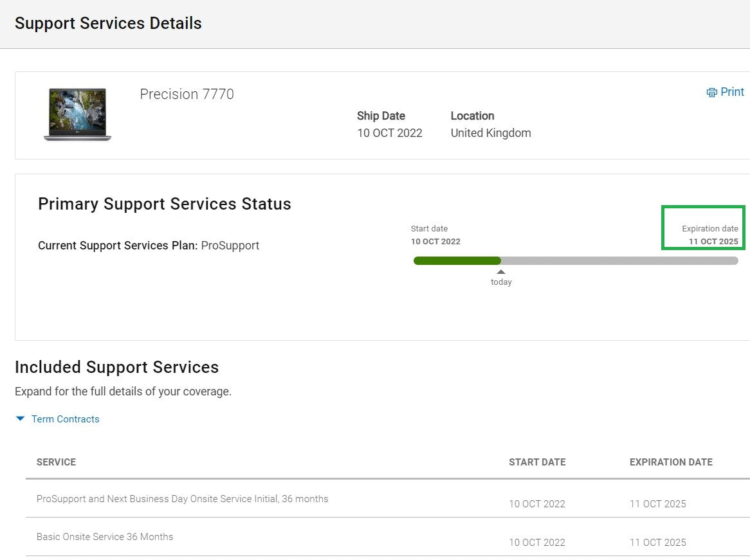
Task: Select the ProSupport and Next Business Day row
Action: (388, 498)
